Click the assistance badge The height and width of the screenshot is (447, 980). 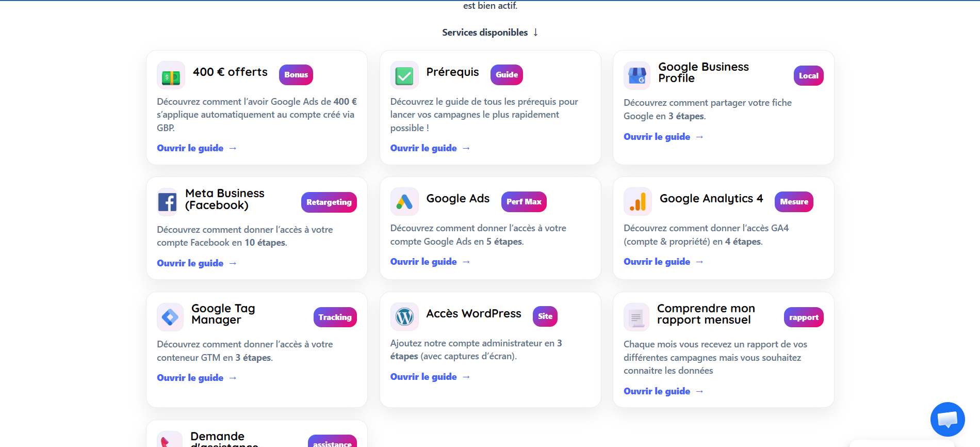(x=332, y=442)
